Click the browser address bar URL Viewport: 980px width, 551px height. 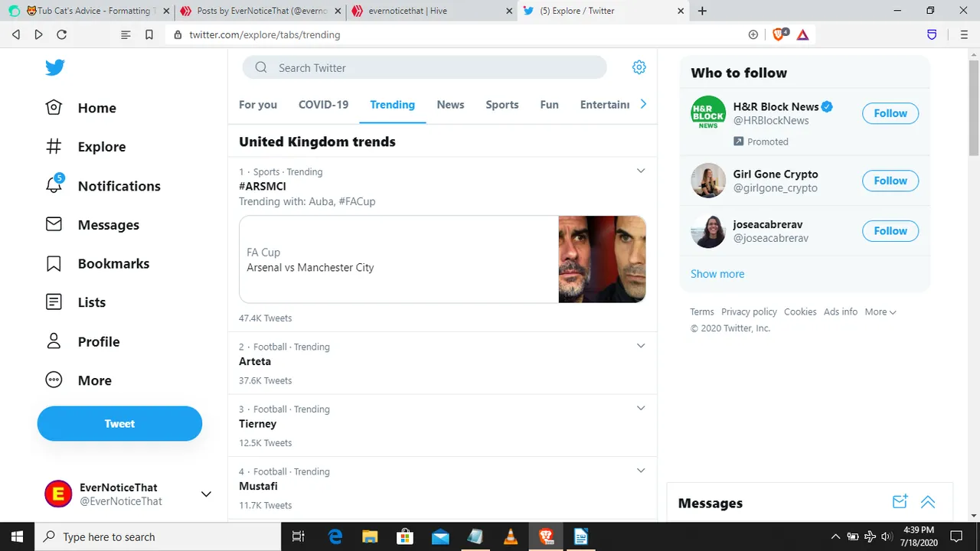pyautogui.click(x=265, y=34)
